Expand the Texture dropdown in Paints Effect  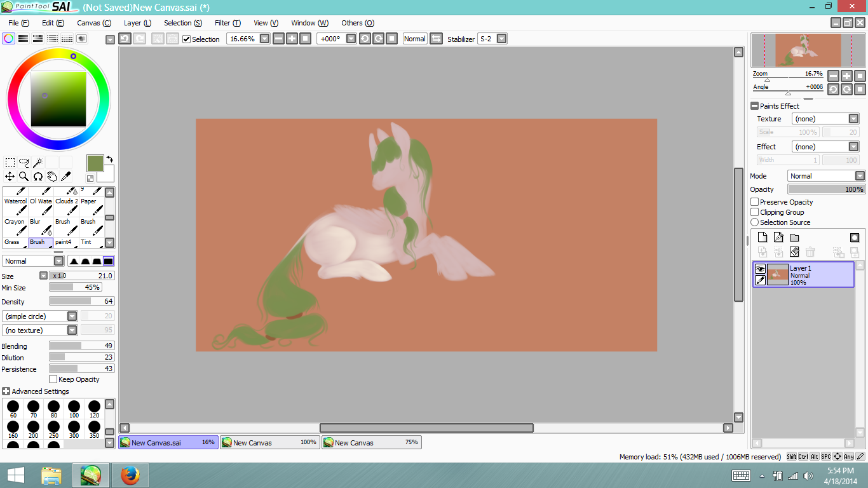pos(853,119)
